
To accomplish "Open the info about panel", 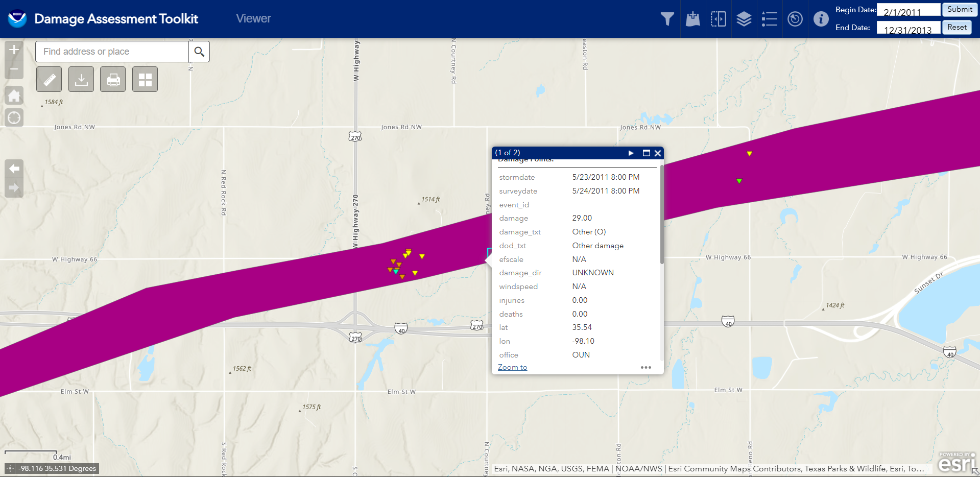I will pyautogui.click(x=821, y=19).
